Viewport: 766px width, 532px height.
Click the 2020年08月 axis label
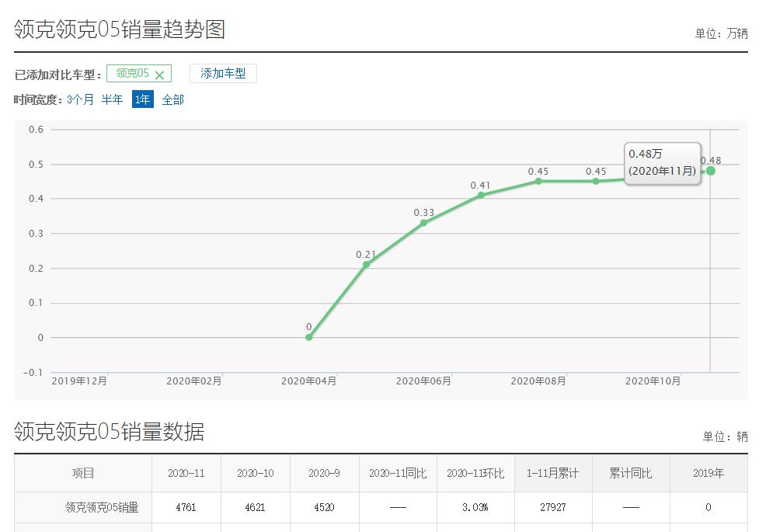538,381
